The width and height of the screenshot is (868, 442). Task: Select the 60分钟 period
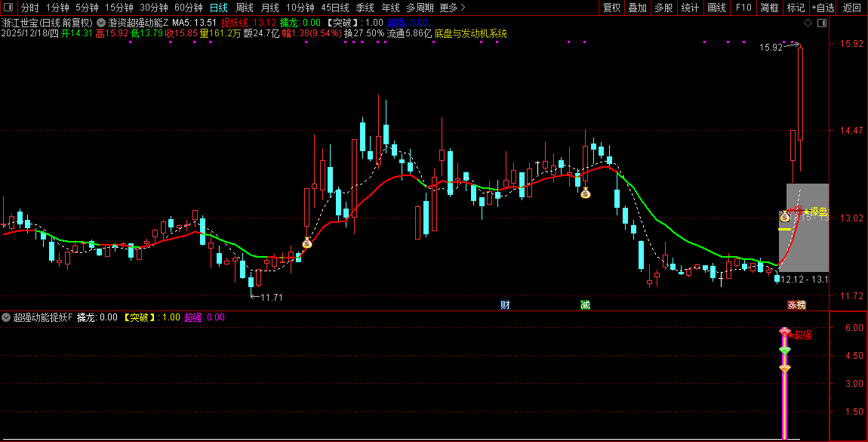pos(189,8)
